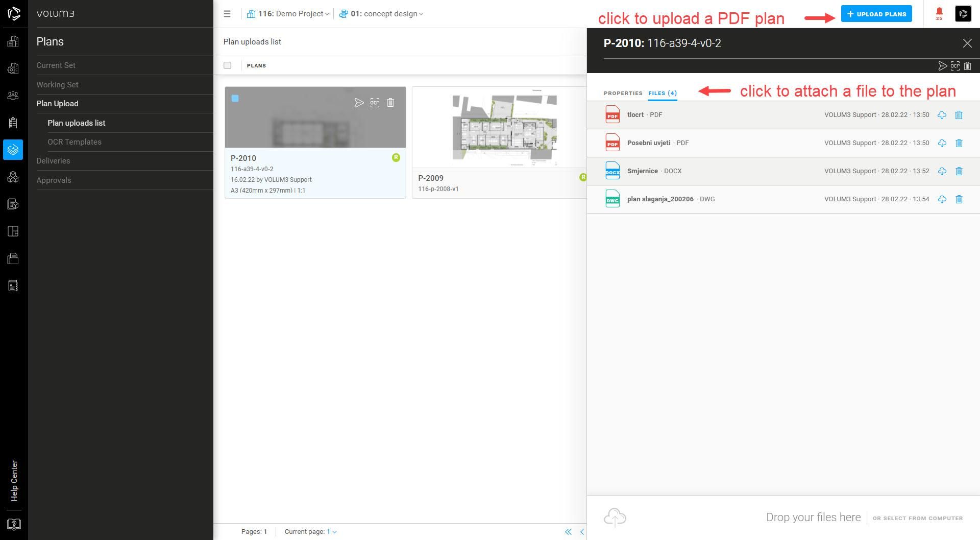Toggle the hamburger menu icon
The width and height of the screenshot is (980, 540).
click(227, 14)
